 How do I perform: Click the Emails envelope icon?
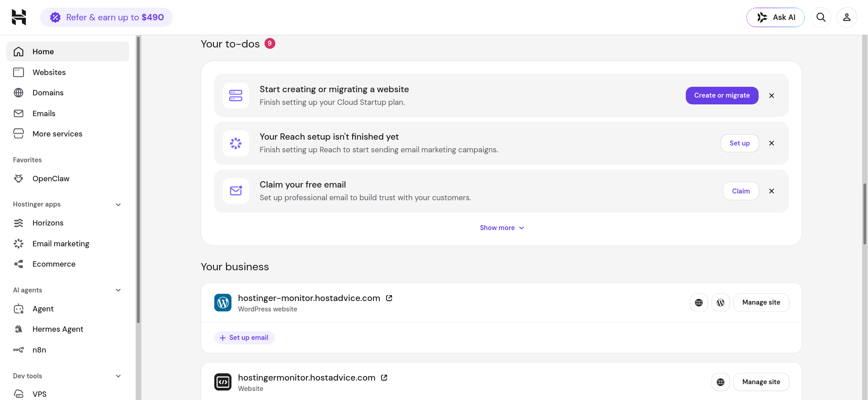coord(19,113)
